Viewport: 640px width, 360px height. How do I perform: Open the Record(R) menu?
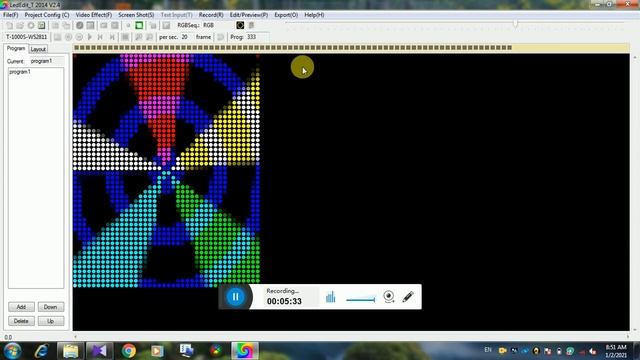point(211,15)
